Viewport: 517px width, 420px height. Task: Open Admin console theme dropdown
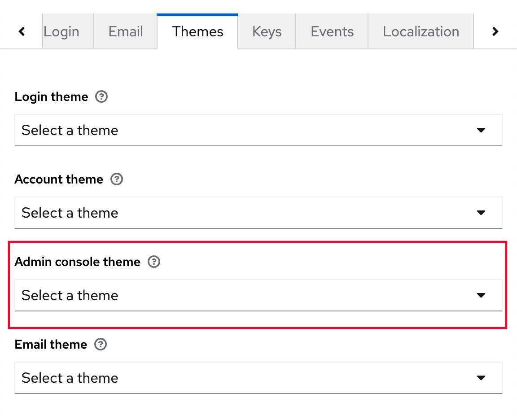258,295
